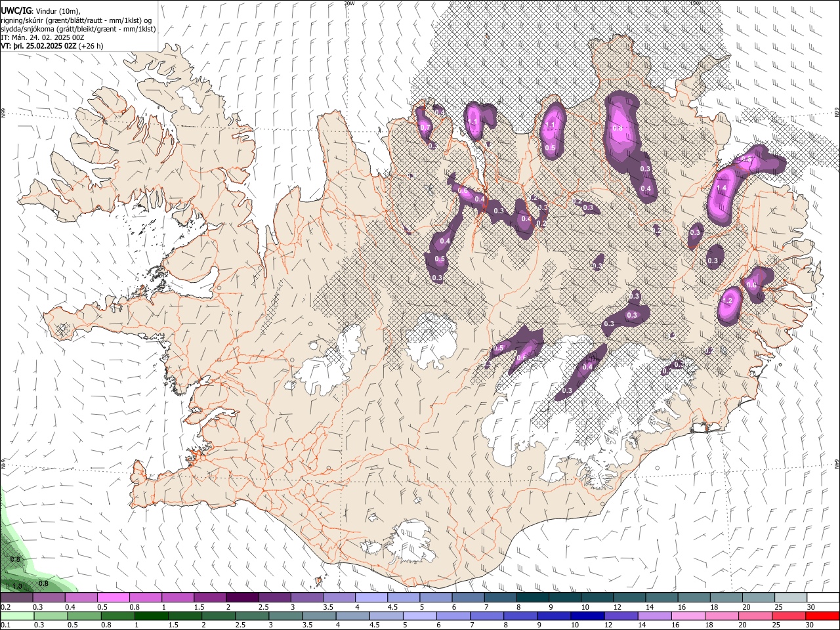
Task: Select the 'slydda/snjókoma (grátt/bleikt/grænt - mm/1klst)' line
Action: tap(78, 29)
